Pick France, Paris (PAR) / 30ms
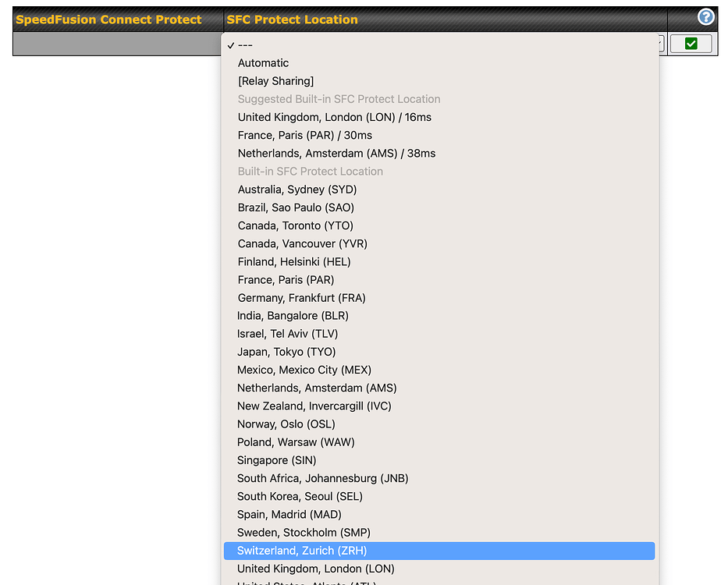This screenshot has width=728, height=585. [x=439, y=136]
